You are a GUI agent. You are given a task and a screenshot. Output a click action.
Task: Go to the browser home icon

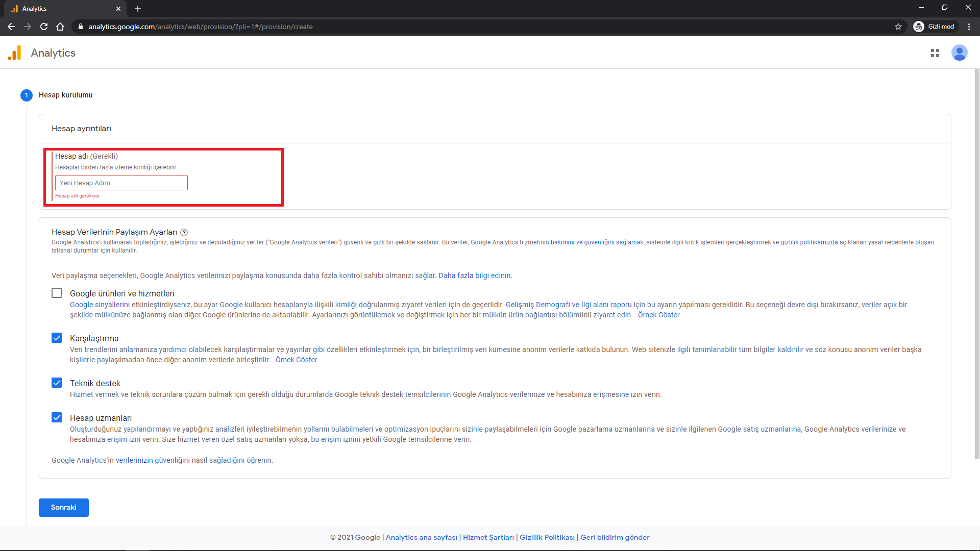coord(60,27)
